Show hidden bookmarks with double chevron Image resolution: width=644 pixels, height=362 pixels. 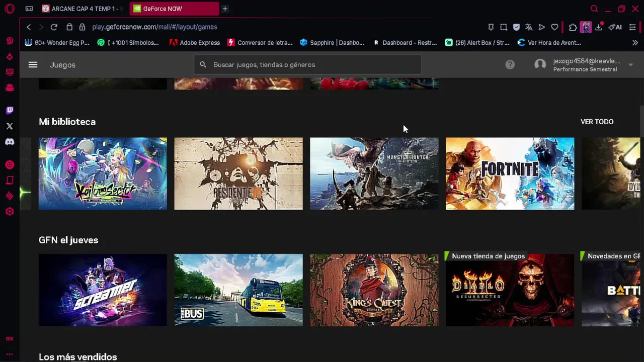tap(635, 43)
